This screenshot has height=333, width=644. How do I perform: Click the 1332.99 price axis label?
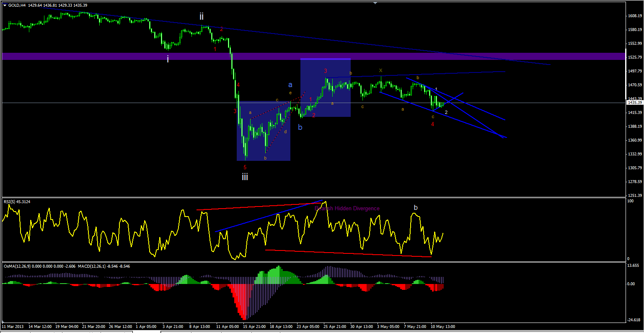[x=636, y=154]
